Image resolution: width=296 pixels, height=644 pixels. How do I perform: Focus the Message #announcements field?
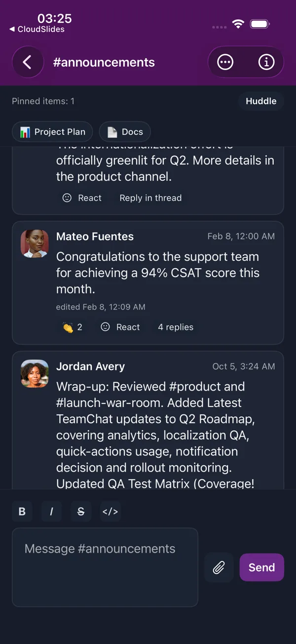pos(105,567)
